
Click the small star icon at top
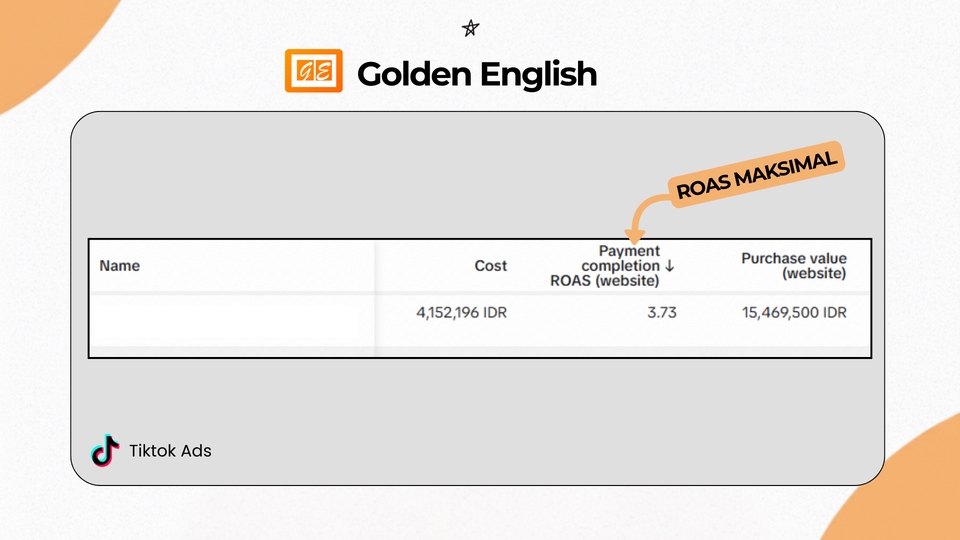coord(470,28)
